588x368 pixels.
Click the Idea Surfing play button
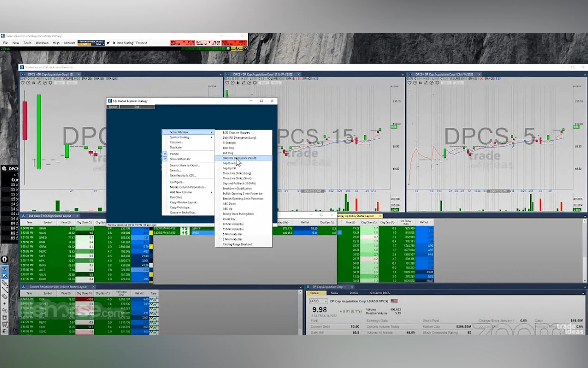(114, 43)
